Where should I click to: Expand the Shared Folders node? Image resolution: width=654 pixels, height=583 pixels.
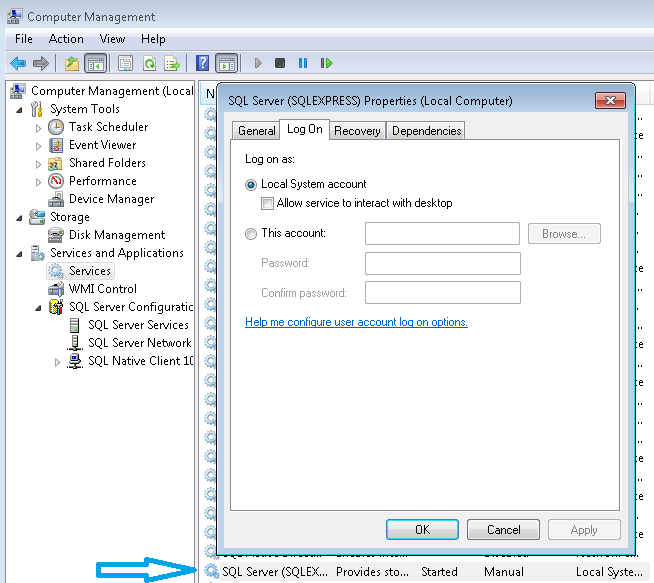[38, 164]
